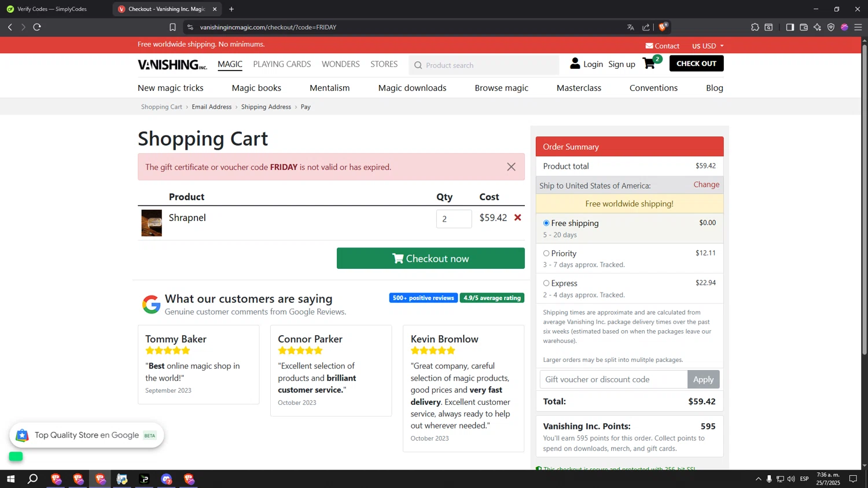Reload the checkout page
This screenshot has height=488, width=868.
tap(37, 27)
